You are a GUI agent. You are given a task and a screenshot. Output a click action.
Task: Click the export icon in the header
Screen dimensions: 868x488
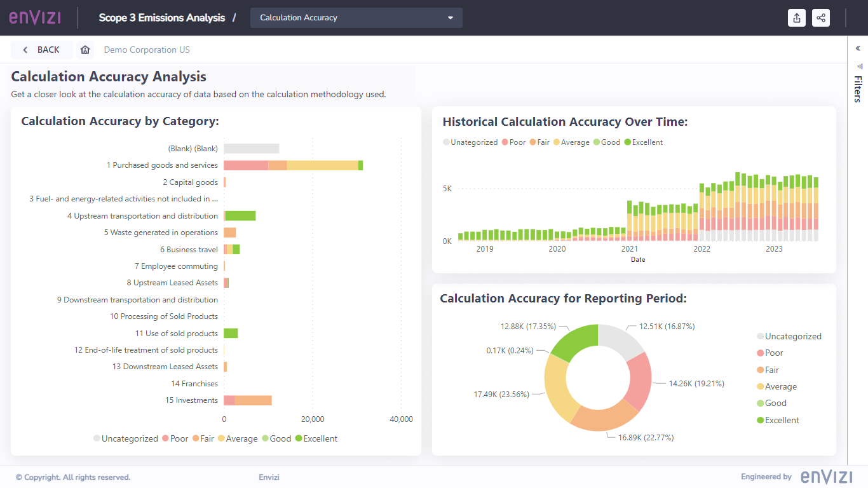pos(797,18)
